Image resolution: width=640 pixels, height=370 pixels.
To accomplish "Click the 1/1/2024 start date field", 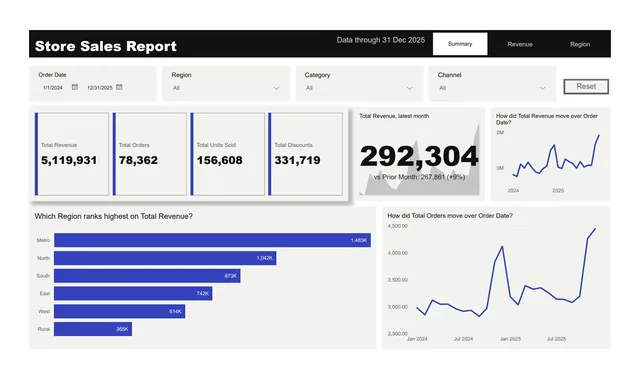I will click(x=53, y=88).
